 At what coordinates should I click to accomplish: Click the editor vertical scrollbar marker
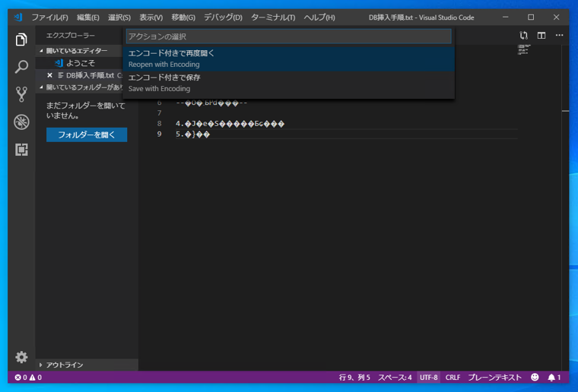(x=566, y=111)
